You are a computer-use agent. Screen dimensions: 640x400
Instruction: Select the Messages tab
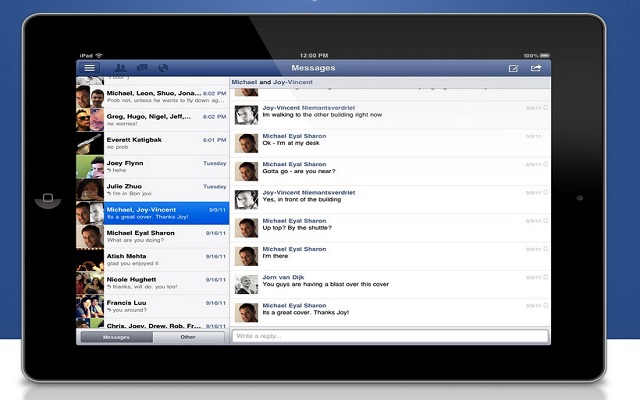pos(116,337)
